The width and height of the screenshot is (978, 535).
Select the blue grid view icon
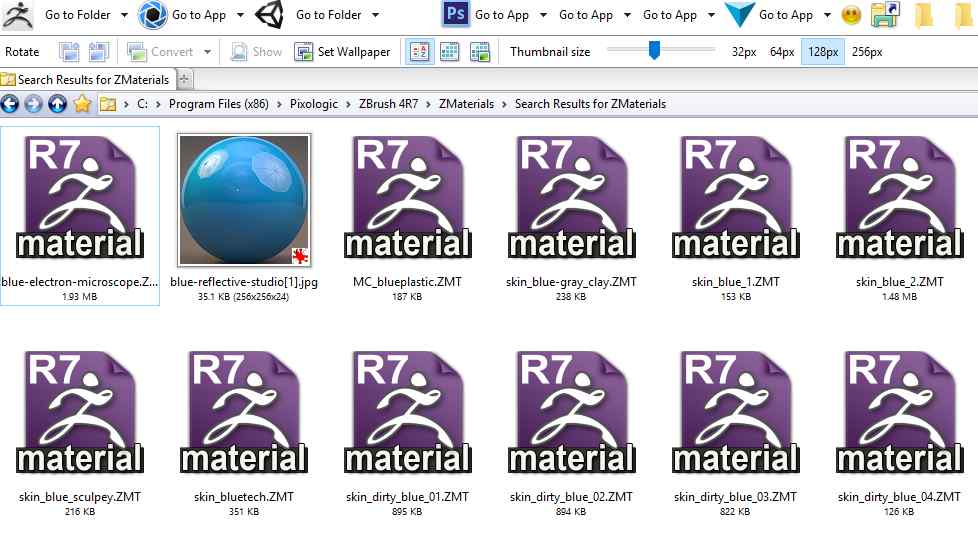450,52
